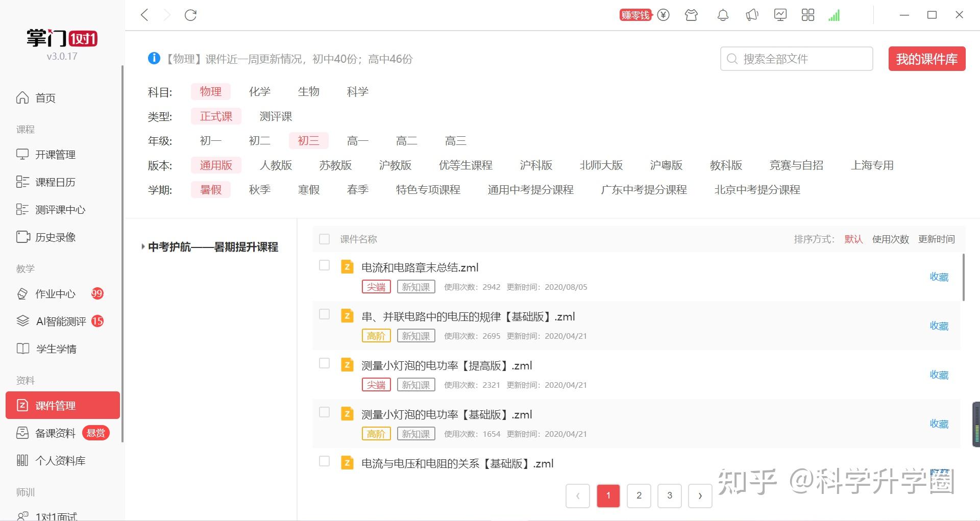
Task: Click file icon of 电流和电路章末总结.zml
Action: [347, 267]
